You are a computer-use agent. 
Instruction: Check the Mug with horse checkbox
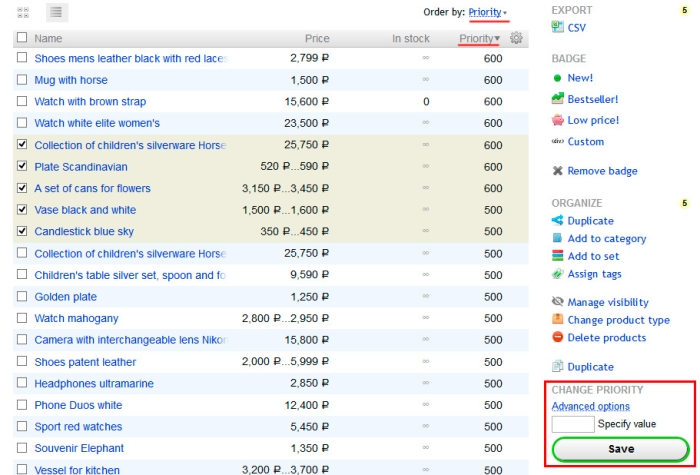(22, 80)
